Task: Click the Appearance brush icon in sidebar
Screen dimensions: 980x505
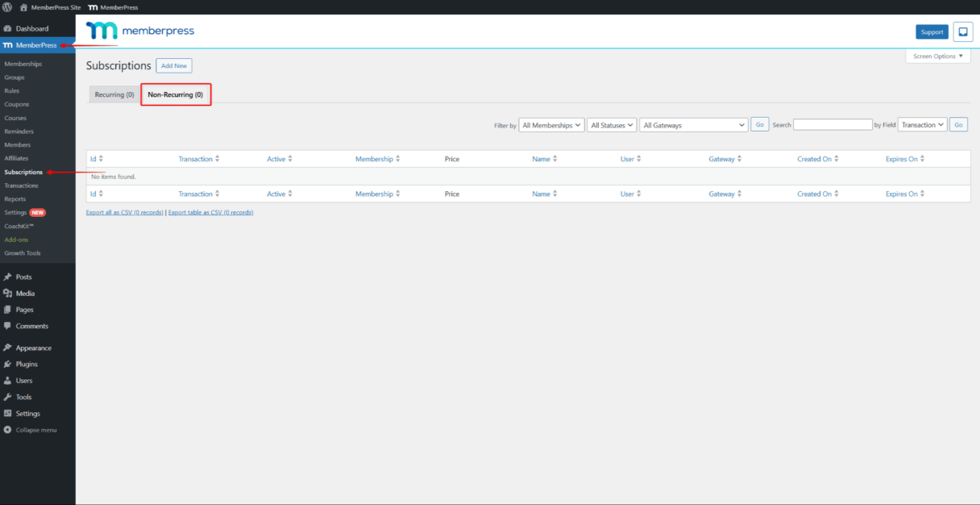Action: click(x=8, y=348)
